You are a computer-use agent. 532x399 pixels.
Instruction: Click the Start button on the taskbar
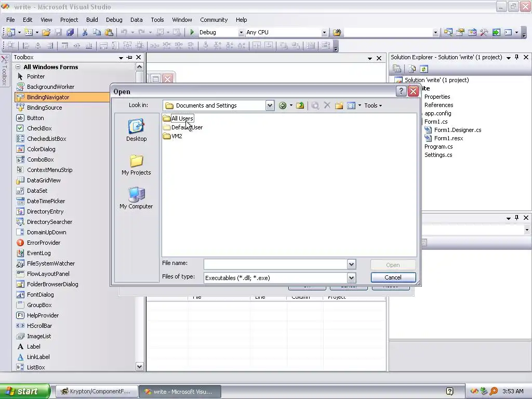(25, 391)
